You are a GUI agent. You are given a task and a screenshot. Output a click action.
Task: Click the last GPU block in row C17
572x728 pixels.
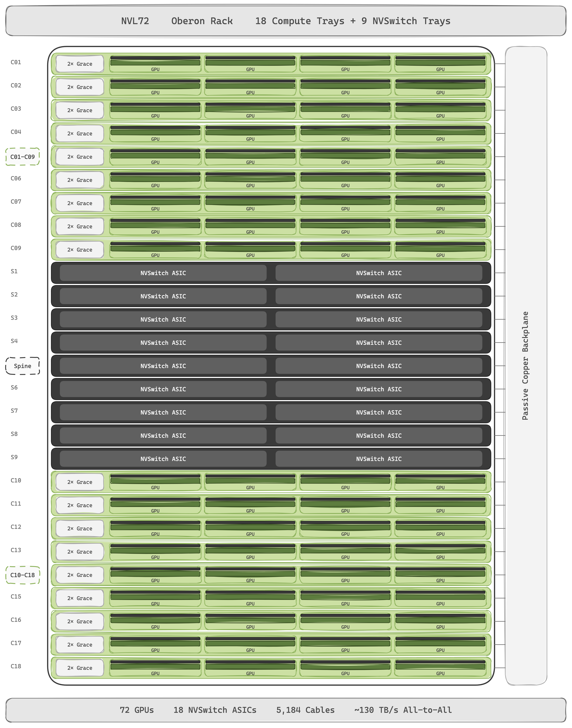point(440,645)
